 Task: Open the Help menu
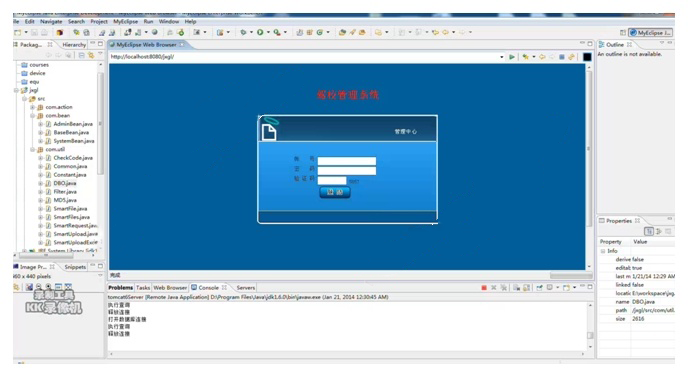(x=190, y=21)
